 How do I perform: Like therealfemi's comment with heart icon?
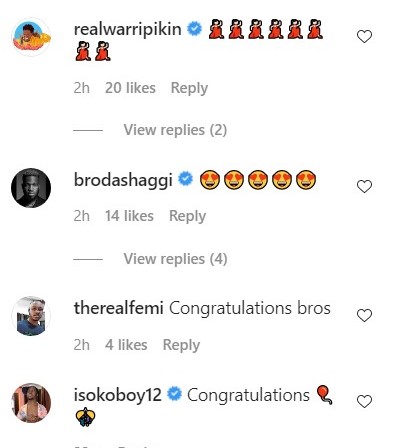364,315
